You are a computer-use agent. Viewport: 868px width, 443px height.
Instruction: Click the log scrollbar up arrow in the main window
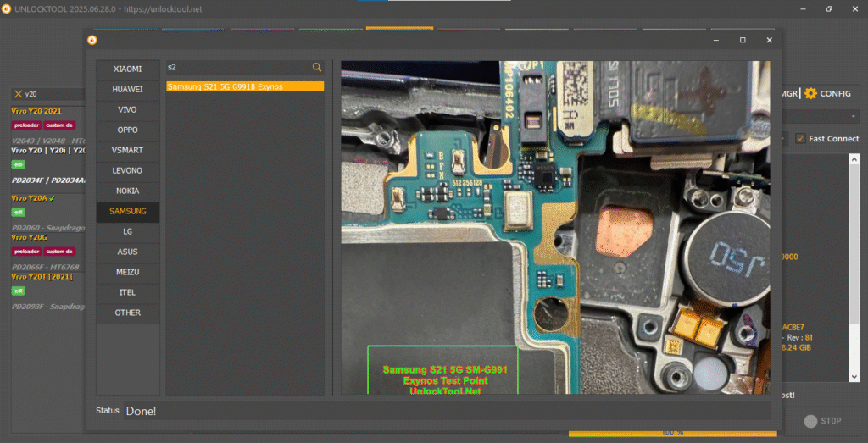(x=854, y=158)
